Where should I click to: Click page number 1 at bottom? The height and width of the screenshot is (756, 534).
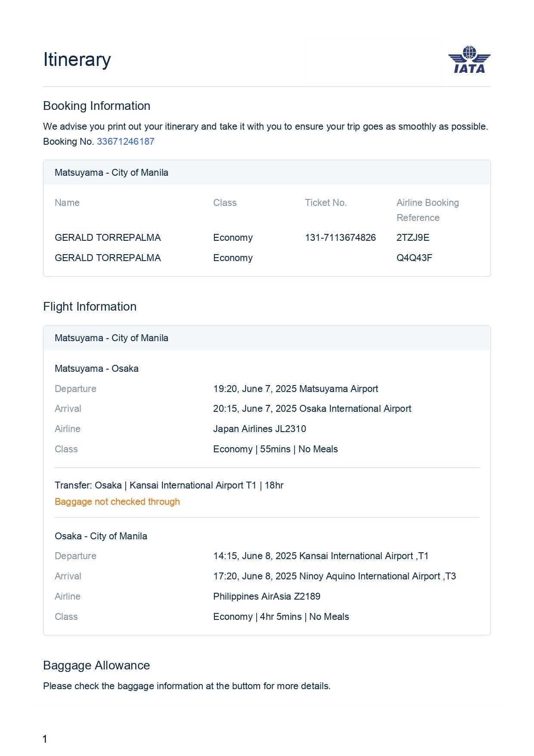tap(45, 739)
